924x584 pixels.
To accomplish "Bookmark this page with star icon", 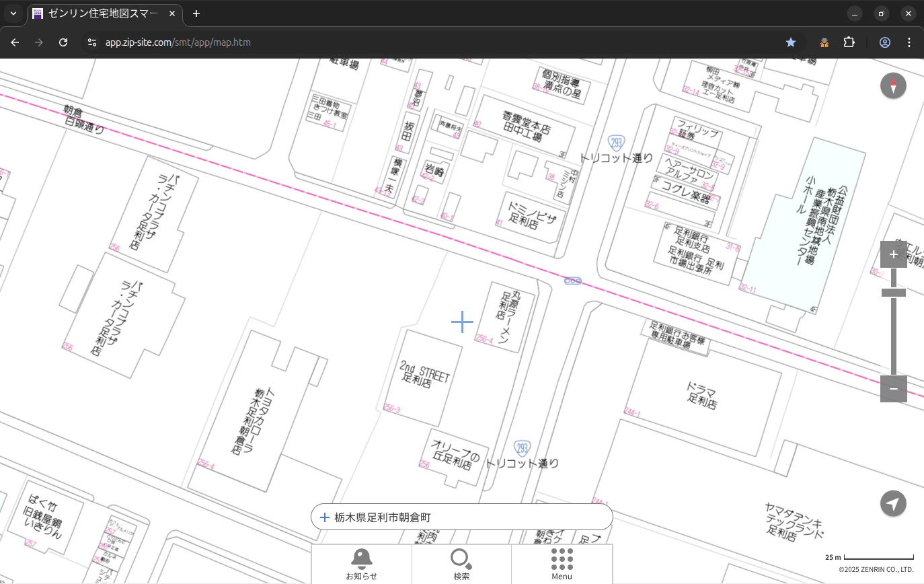I will pos(791,42).
